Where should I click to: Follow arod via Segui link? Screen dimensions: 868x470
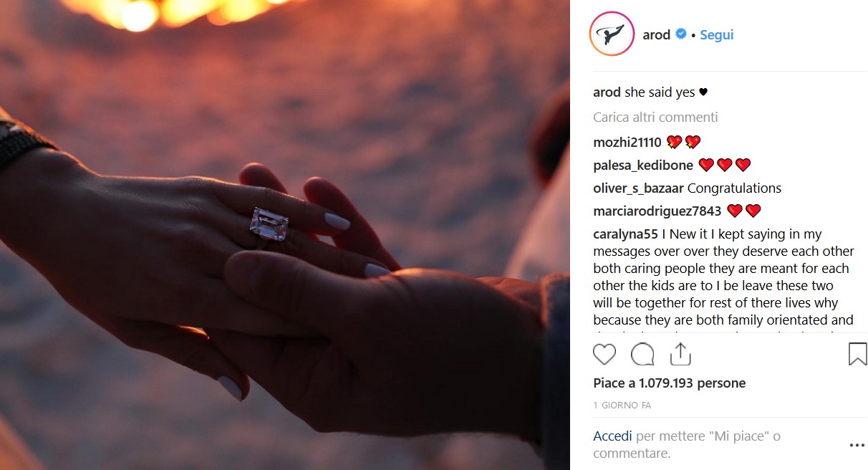point(716,34)
